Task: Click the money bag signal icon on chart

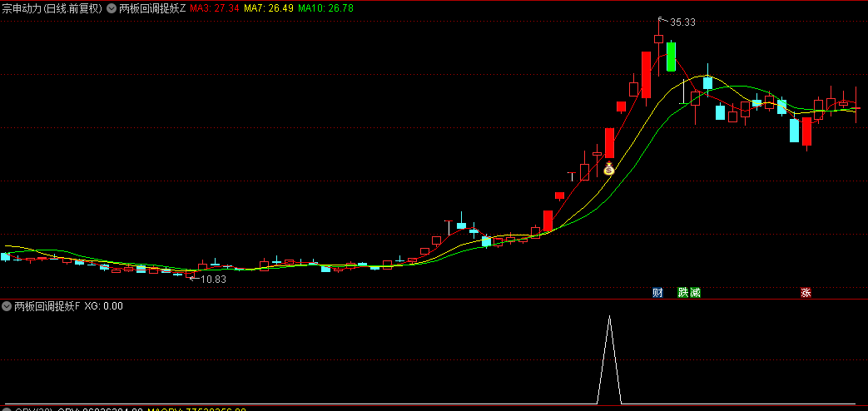Action: 609,169
